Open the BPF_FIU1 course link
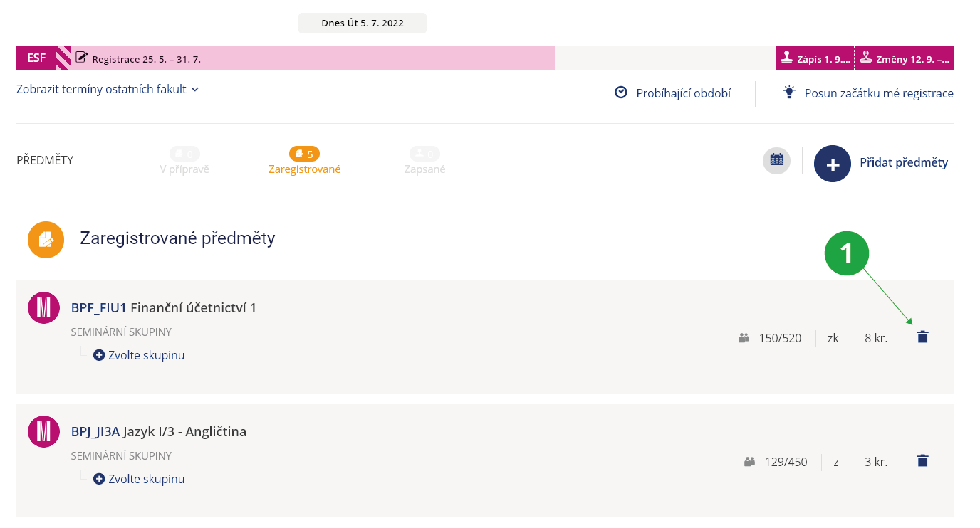Viewport: 980px width, 528px height. point(99,307)
